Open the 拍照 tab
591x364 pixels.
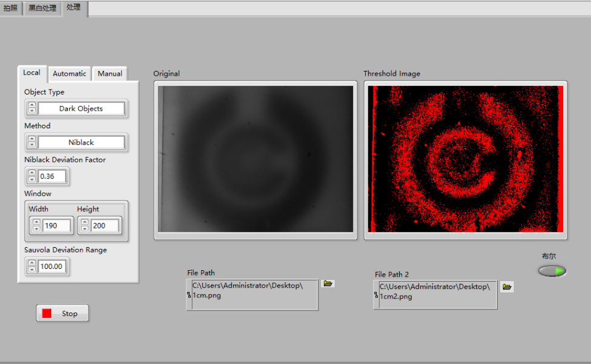point(11,8)
